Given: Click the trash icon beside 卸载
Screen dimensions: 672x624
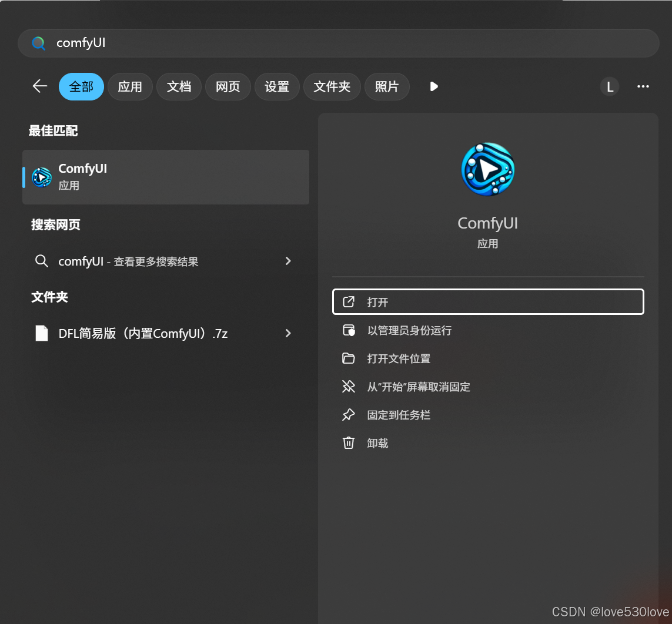Looking at the screenshot, I should click(349, 443).
